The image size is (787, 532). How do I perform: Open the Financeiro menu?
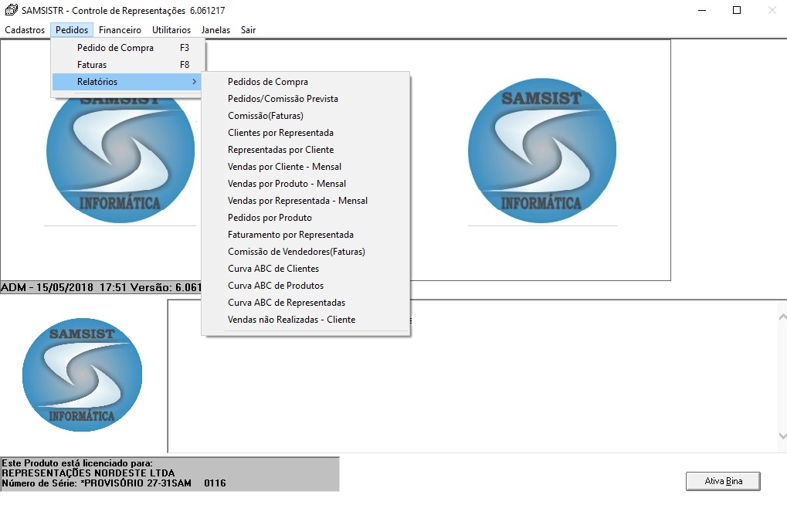tap(120, 30)
